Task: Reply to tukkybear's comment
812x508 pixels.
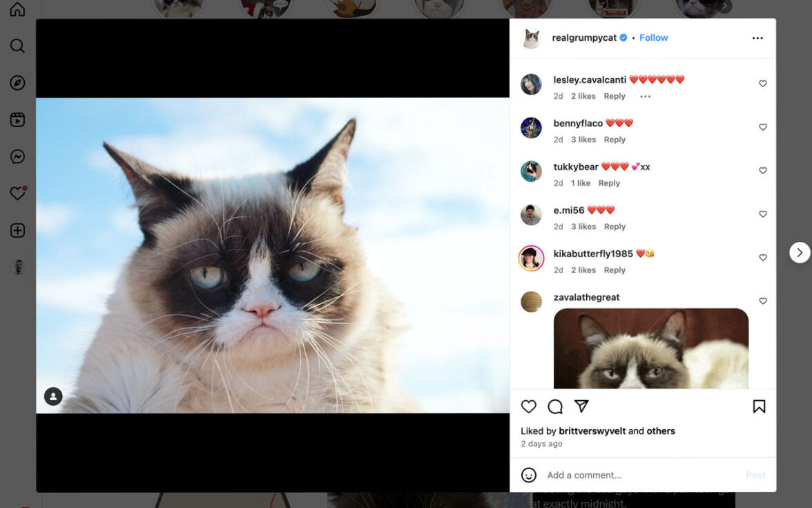Action: (x=609, y=184)
